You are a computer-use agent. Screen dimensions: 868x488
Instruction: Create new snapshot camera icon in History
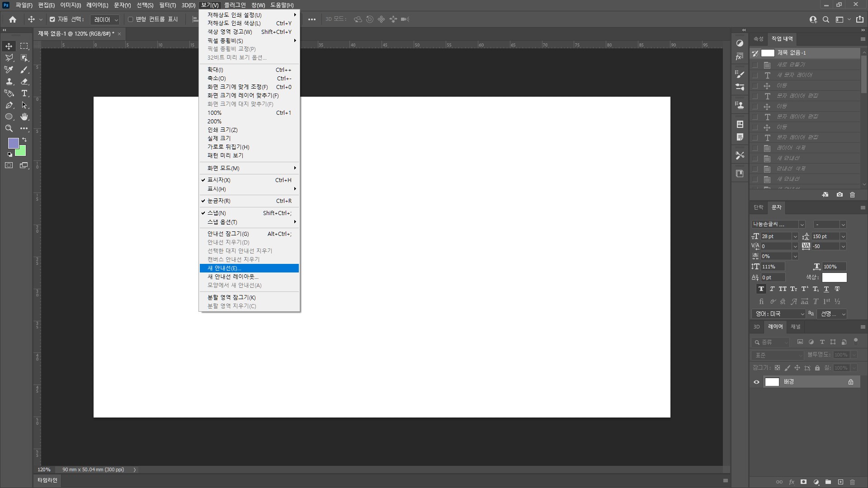[x=840, y=195]
